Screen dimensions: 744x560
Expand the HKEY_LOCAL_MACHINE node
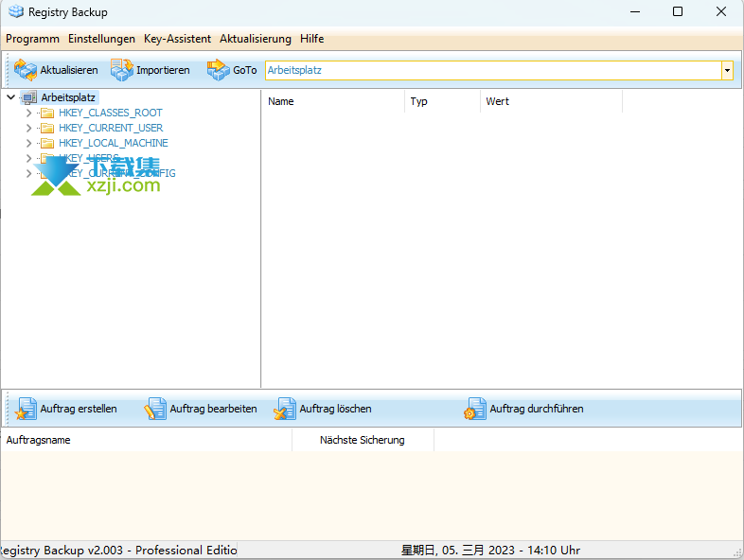pyautogui.click(x=28, y=143)
